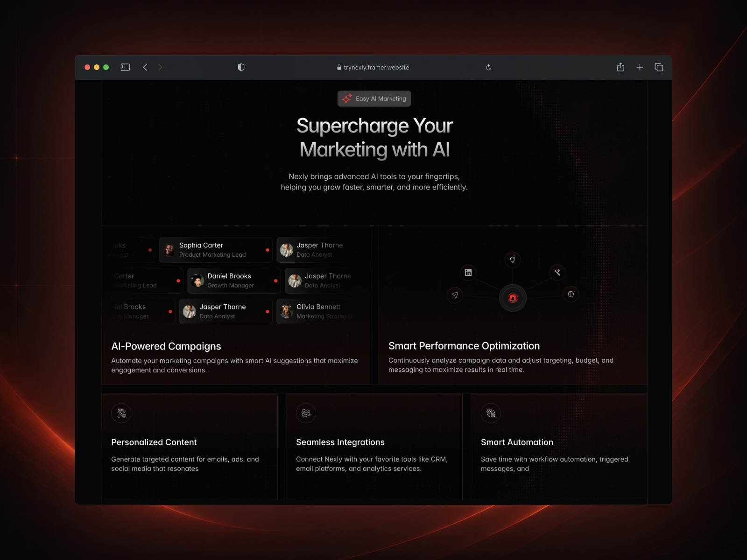
Task: Click the AI-Powered Campaigns heading
Action: pyautogui.click(x=166, y=346)
